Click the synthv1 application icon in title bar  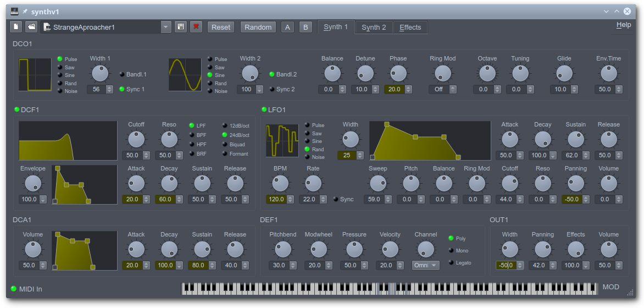tap(15, 12)
